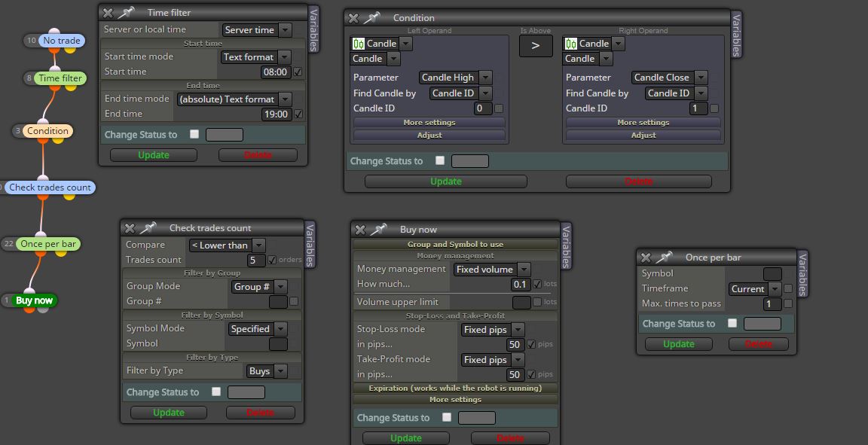This screenshot has width=868, height=445.
Task: Click the Right Operand candle icon
Action: click(570, 43)
